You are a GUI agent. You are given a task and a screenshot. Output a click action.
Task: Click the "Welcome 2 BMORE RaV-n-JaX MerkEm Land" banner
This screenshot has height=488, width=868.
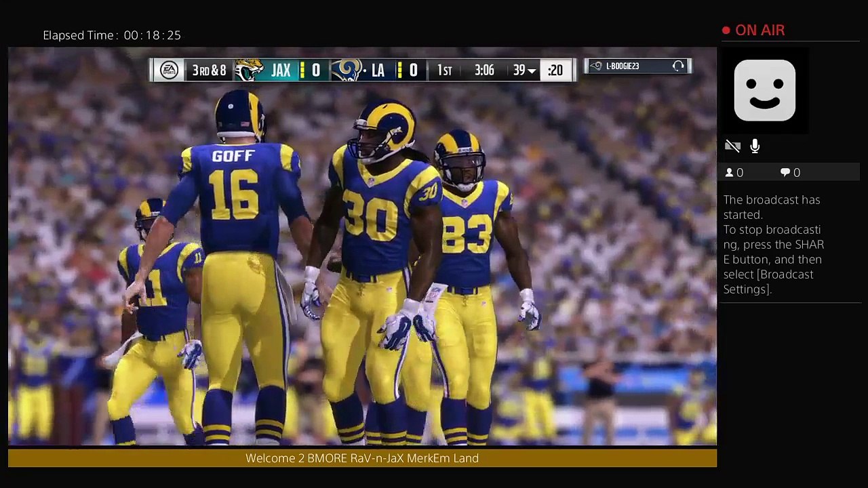coord(362,458)
